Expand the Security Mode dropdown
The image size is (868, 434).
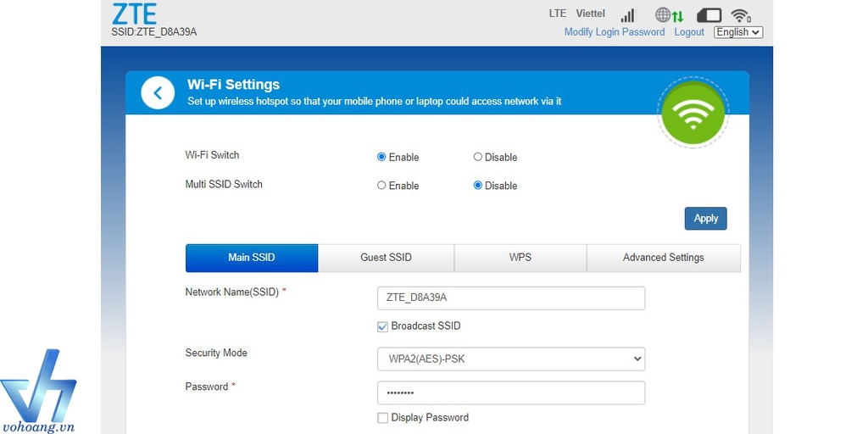click(510, 359)
